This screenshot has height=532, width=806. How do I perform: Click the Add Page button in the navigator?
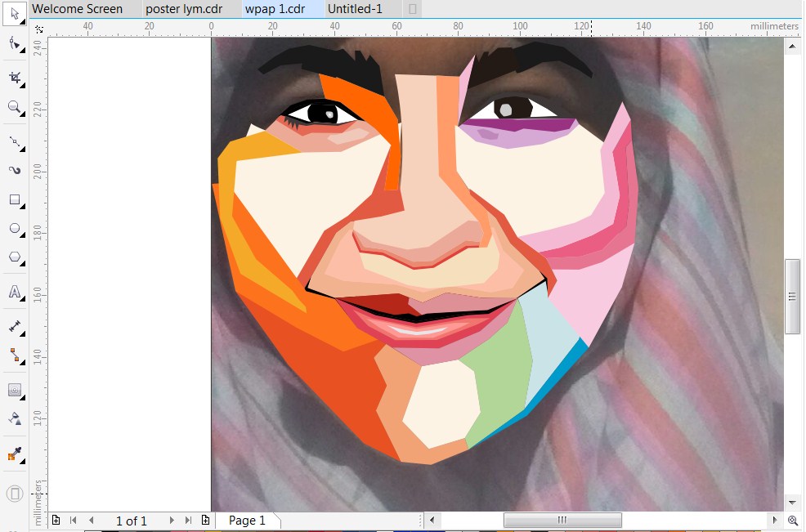coord(56,520)
